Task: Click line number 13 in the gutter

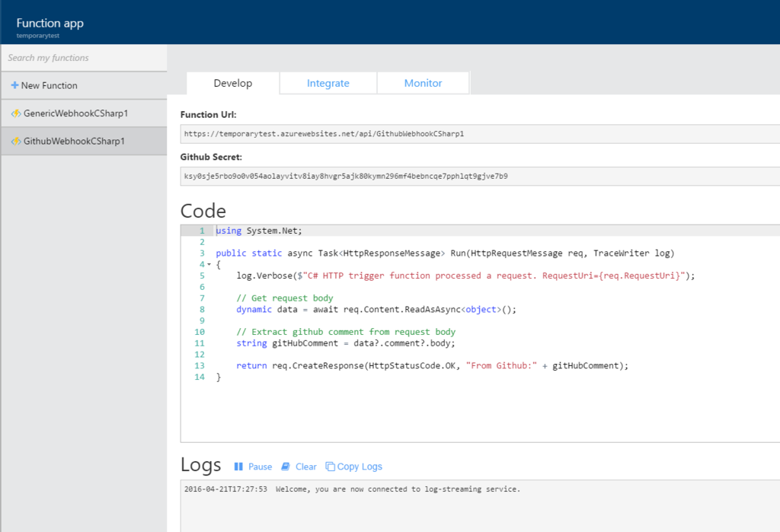Action: [x=199, y=365]
